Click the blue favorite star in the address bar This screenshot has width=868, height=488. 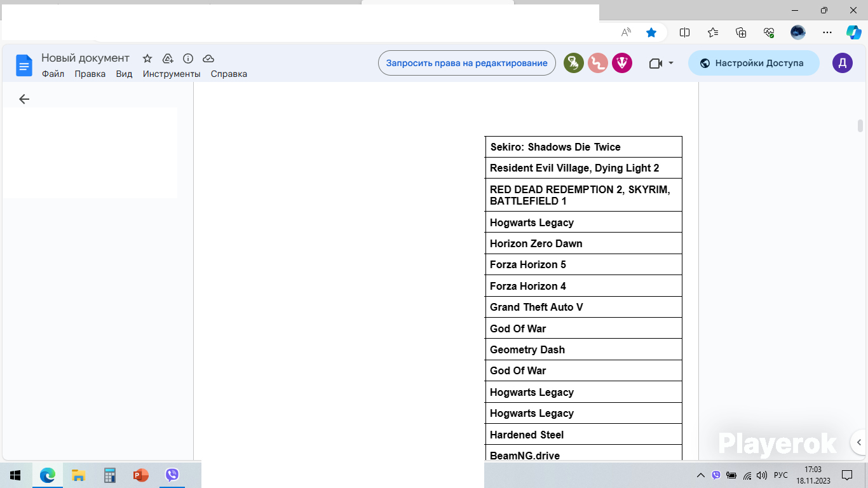(651, 32)
